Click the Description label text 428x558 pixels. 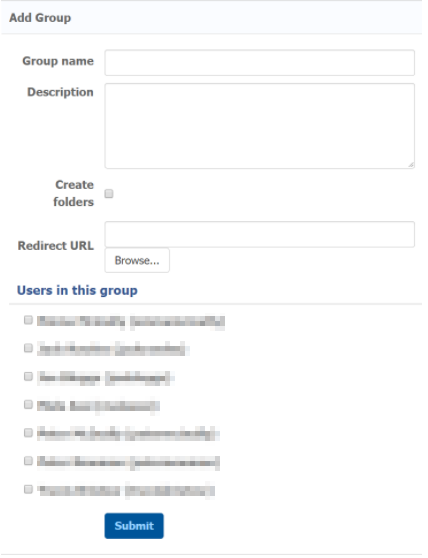[x=61, y=93]
